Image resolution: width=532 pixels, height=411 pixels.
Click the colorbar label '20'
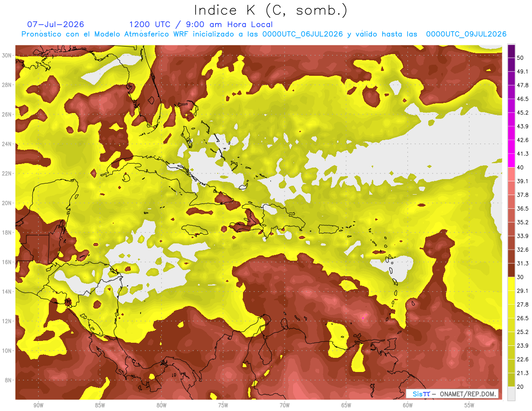pos(521,387)
